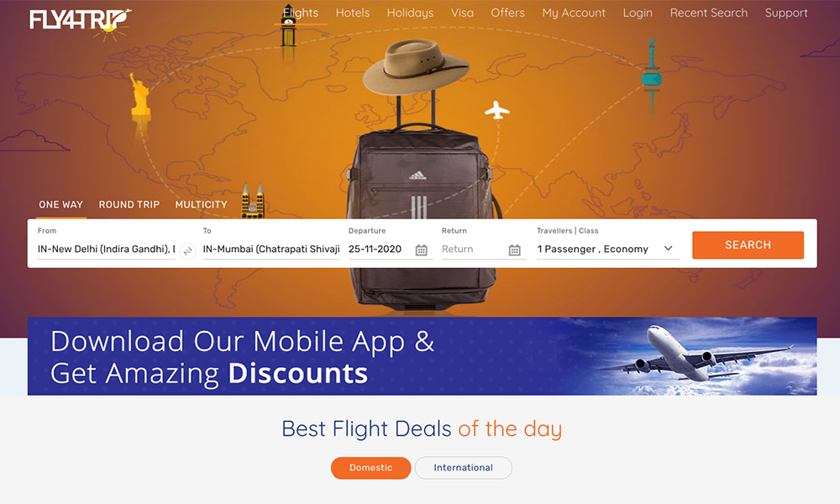
Task: Choose the Multicity trip option
Action: [x=202, y=205]
